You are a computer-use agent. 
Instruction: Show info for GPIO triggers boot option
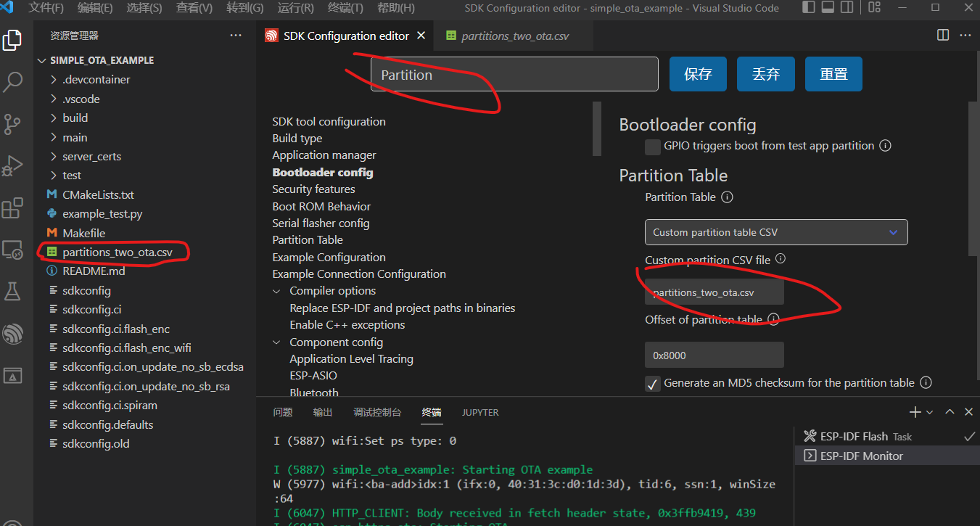[885, 146]
